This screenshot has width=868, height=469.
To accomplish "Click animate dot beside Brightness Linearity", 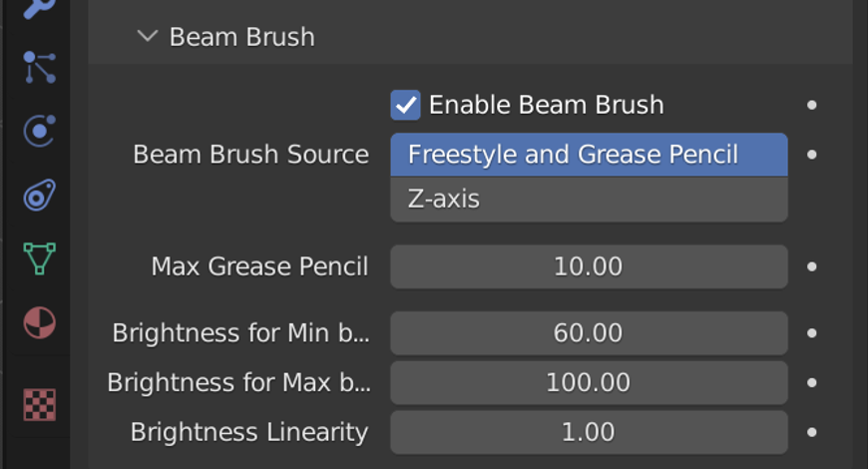I will coord(812,432).
